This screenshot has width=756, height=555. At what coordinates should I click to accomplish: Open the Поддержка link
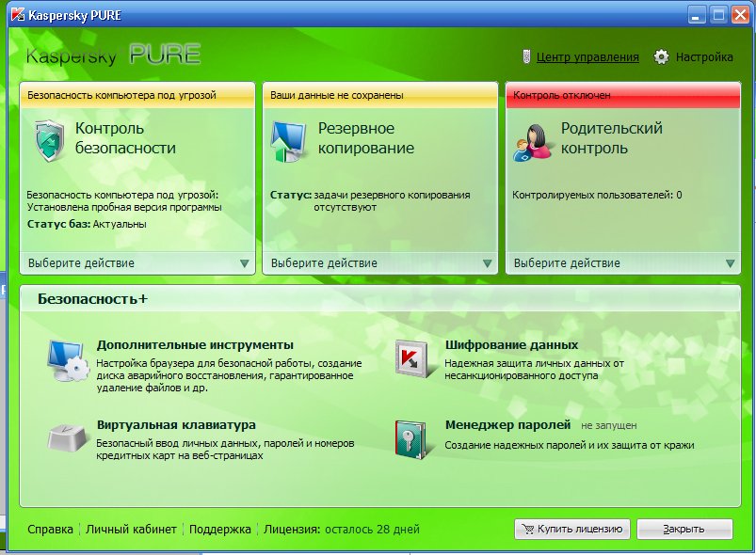pyautogui.click(x=220, y=529)
